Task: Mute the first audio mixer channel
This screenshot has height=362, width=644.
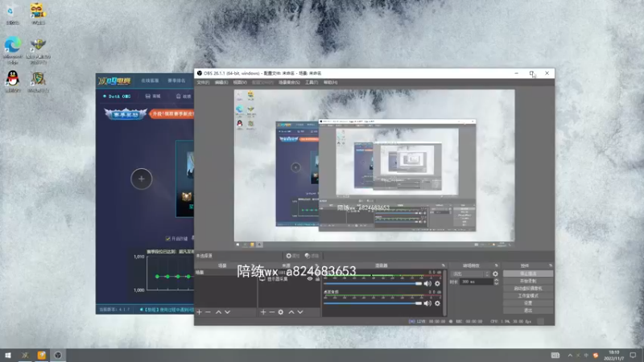Action: (x=427, y=284)
